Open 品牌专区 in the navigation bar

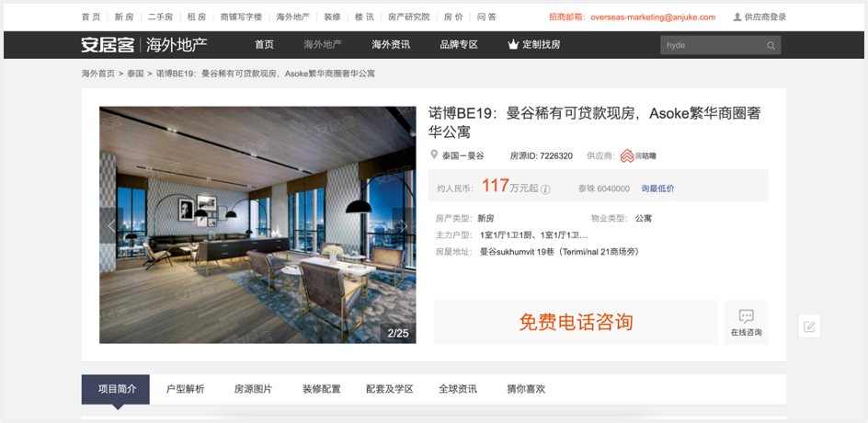(x=459, y=45)
